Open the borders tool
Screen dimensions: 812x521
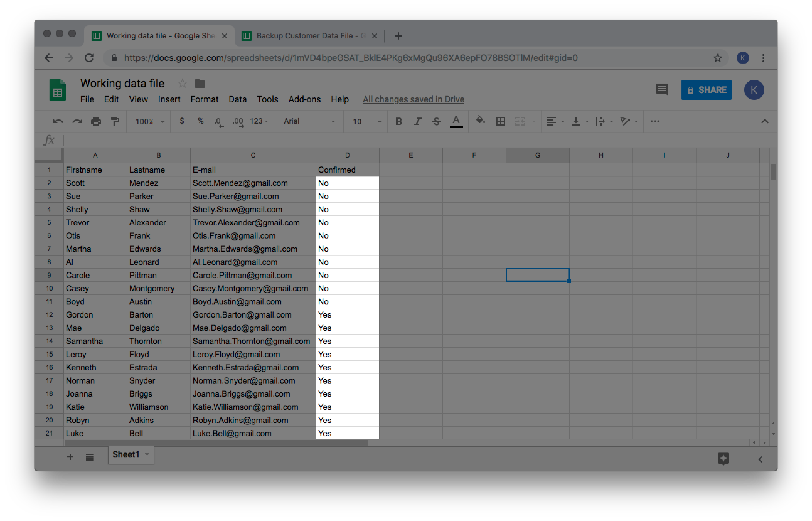500,122
